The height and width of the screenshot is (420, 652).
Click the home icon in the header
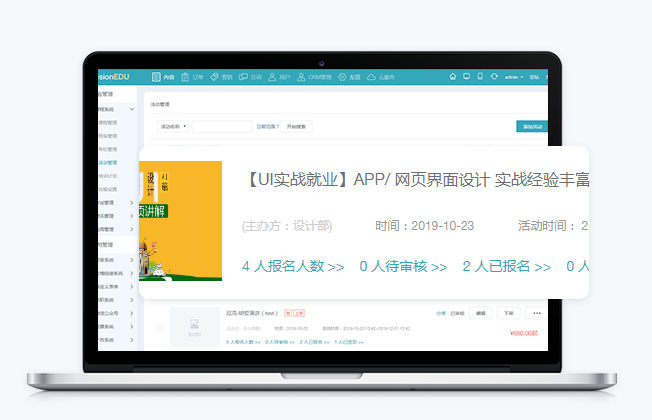pyautogui.click(x=453, y=76)
